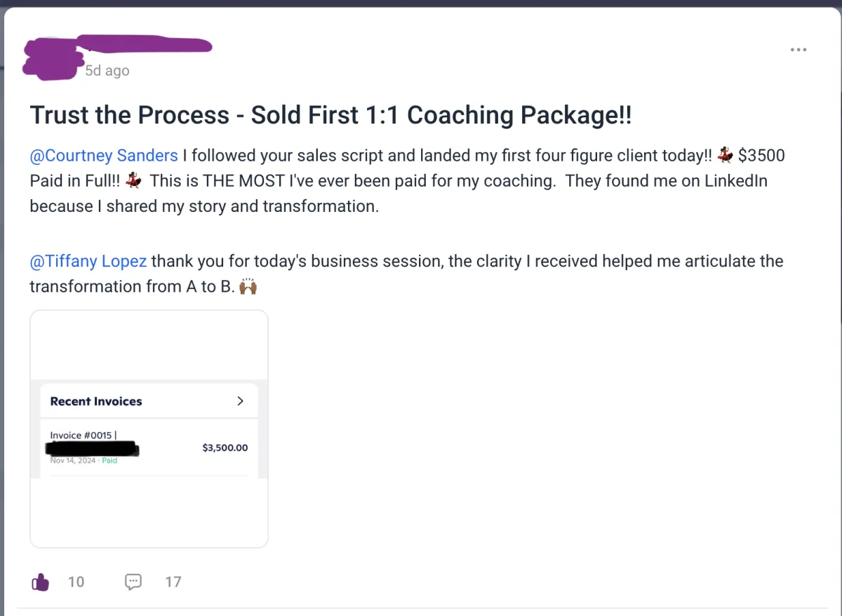Click the redacted author name
The image size is (842, 616).
click(144, 46)
